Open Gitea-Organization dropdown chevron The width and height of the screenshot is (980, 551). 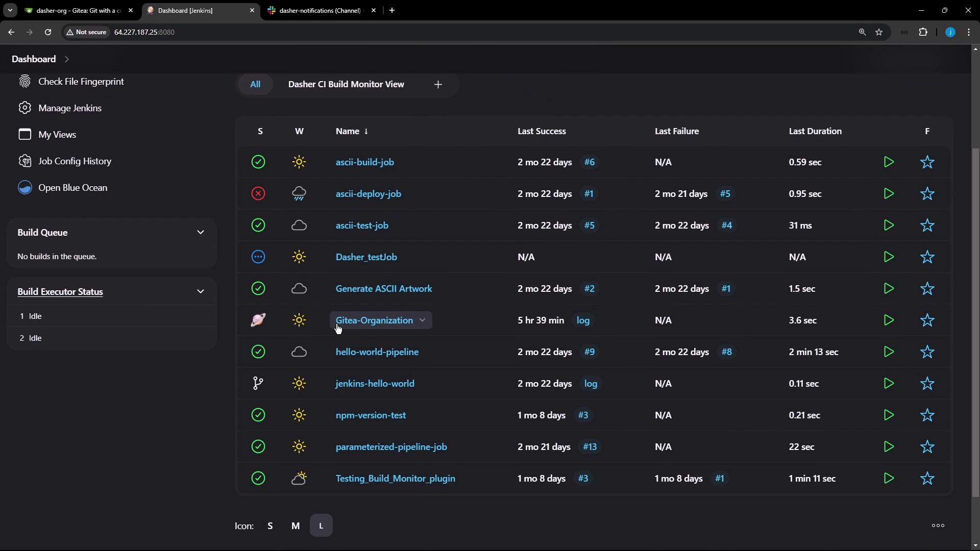(423, 320)
